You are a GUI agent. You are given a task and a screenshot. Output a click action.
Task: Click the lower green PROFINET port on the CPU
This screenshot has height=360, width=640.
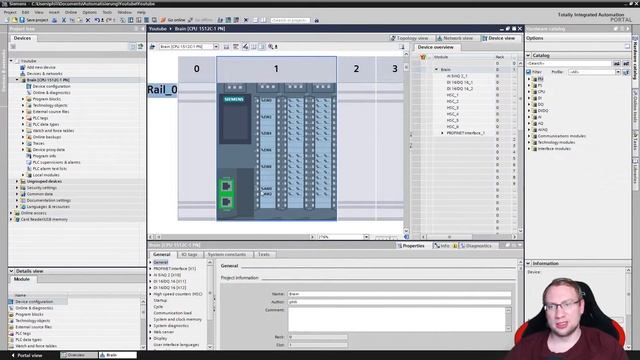(226, 202)
